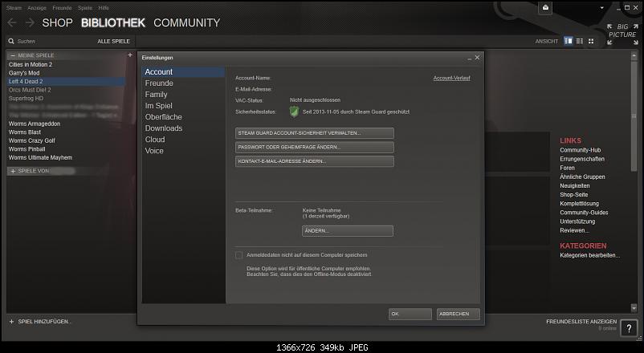
Task: Open the Steam menu
Action: [14, 7]
